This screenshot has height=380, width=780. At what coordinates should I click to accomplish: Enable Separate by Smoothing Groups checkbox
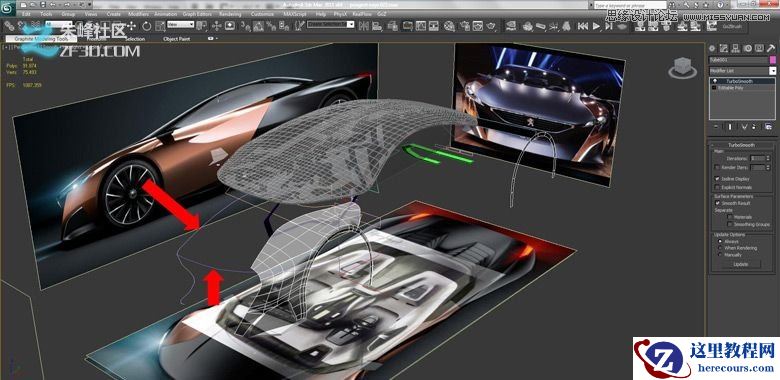coord(730,224)
